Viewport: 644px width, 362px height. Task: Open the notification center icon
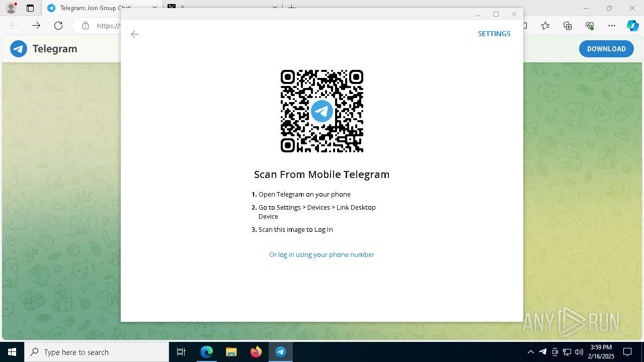click(627, 352)
